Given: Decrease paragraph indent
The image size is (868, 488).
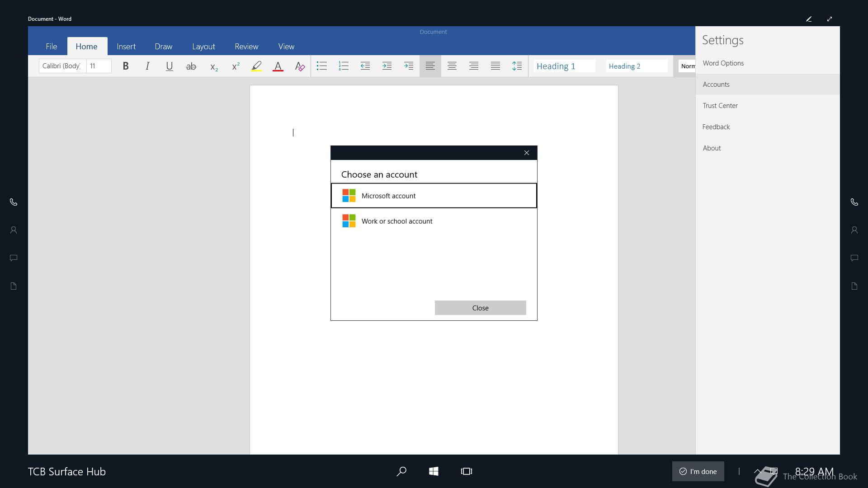Looking at the screenshot, I should pos(365,66).
